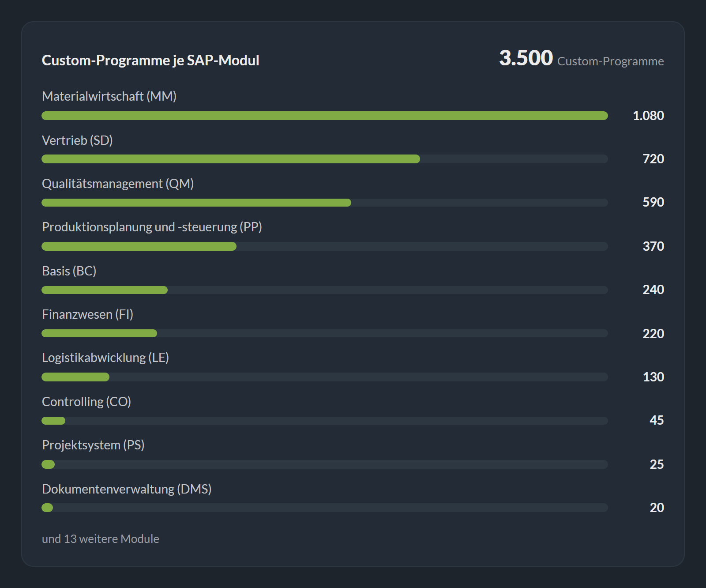This screenshot has width=706, height=588.
Task: Select the value '590'
Action: click(x=653, y=202)
